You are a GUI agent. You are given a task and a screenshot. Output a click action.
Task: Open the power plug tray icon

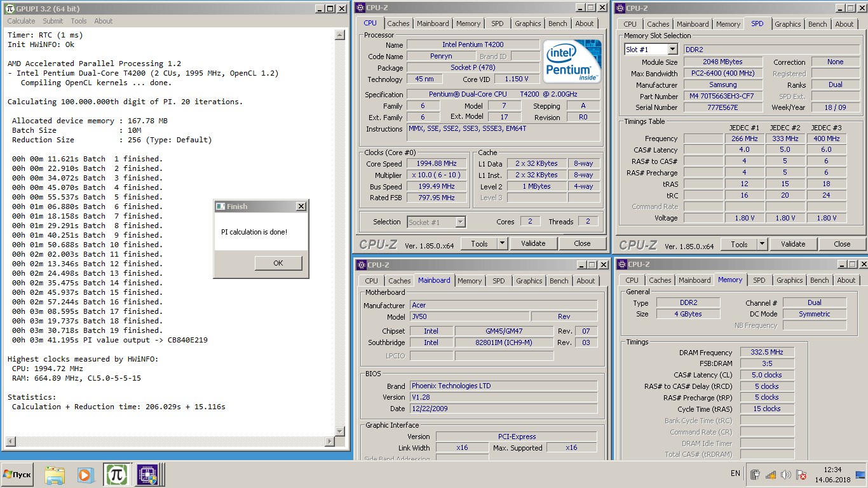click(755, 475)
